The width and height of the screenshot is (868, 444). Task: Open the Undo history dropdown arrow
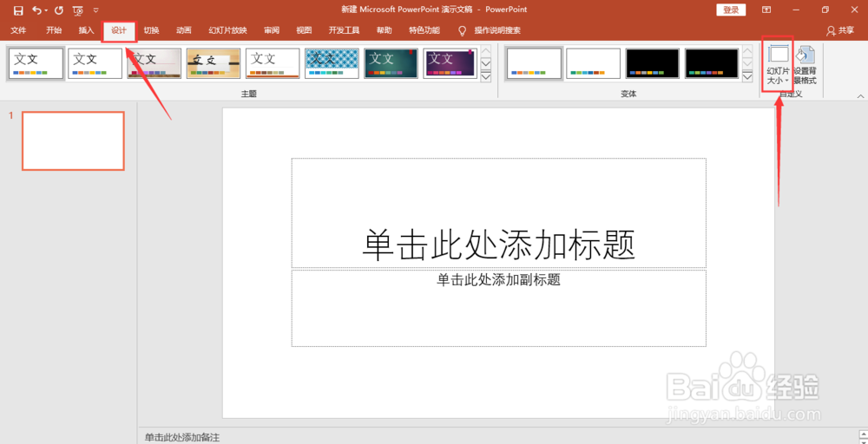(47, 10)
